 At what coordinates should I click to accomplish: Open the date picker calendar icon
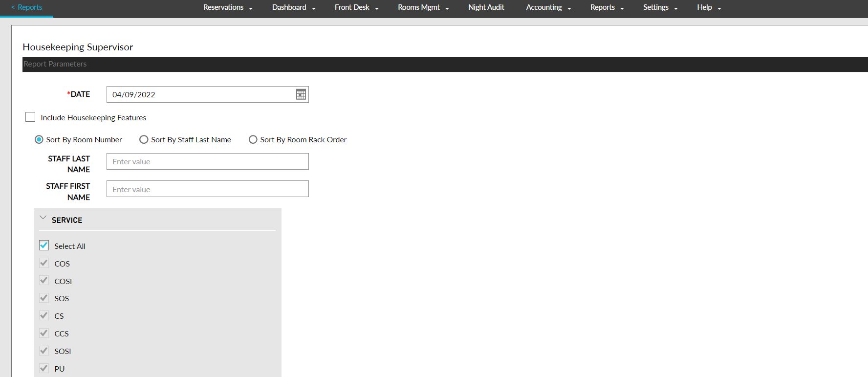(301, 94)
